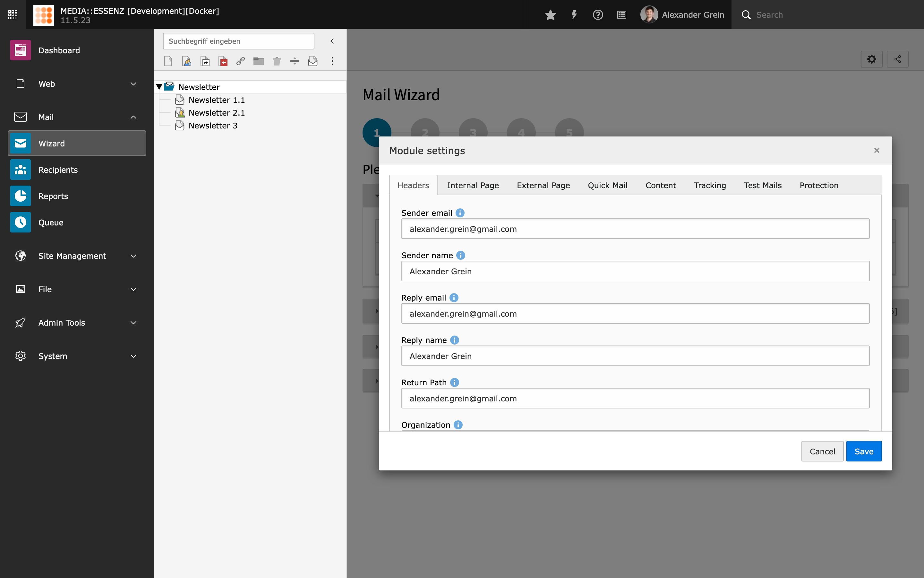The image size is (924, 578).
Task: Click the share button in docheader
Action: pos(897,59)
